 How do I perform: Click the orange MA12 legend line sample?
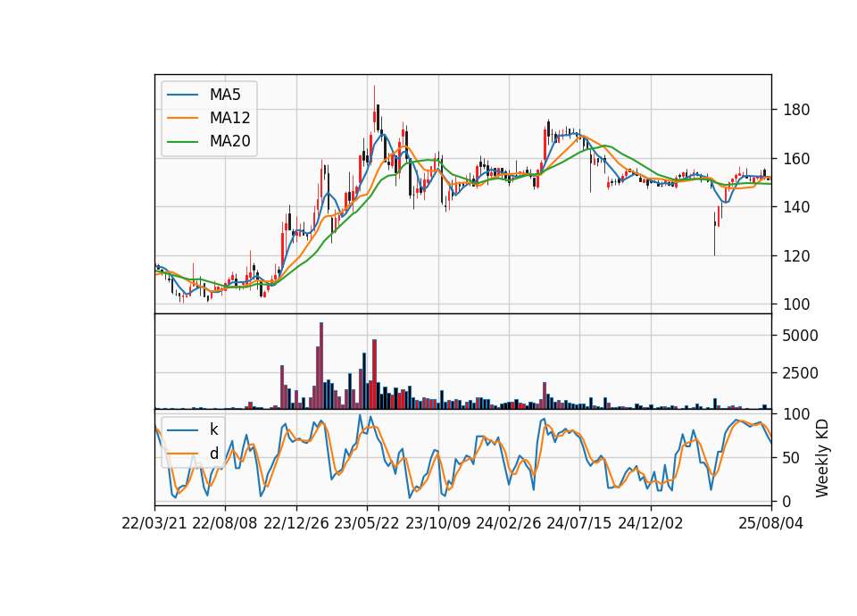click(x=182, y=118)
